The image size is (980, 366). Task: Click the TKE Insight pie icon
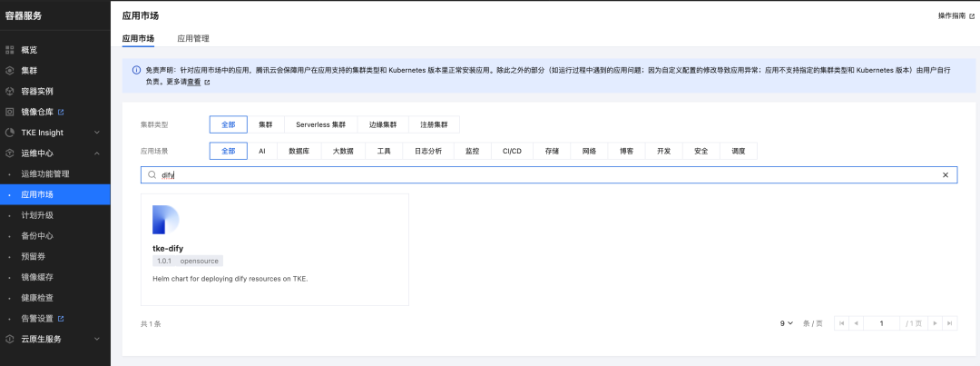[9, 133]
